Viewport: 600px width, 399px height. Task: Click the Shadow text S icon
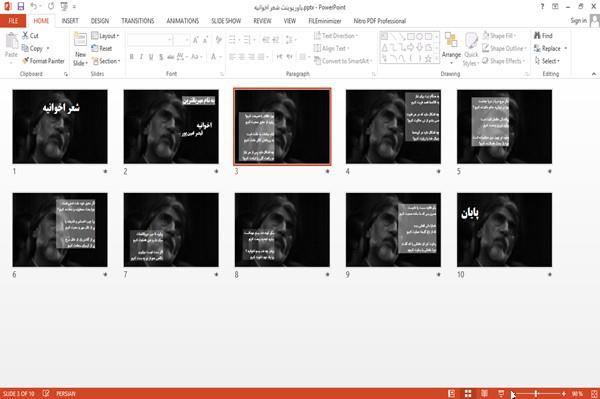[161, 57]
